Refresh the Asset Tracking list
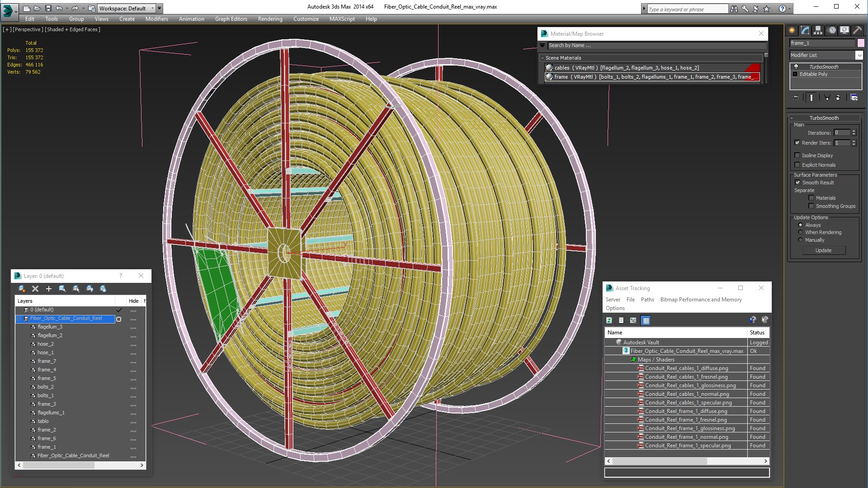 (609, 320)
